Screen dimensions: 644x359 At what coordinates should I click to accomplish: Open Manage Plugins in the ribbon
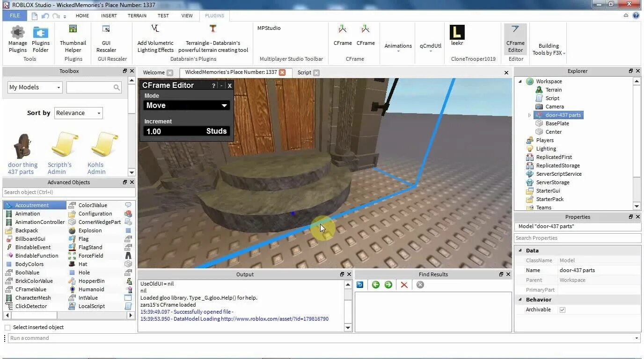pos(18,39)
